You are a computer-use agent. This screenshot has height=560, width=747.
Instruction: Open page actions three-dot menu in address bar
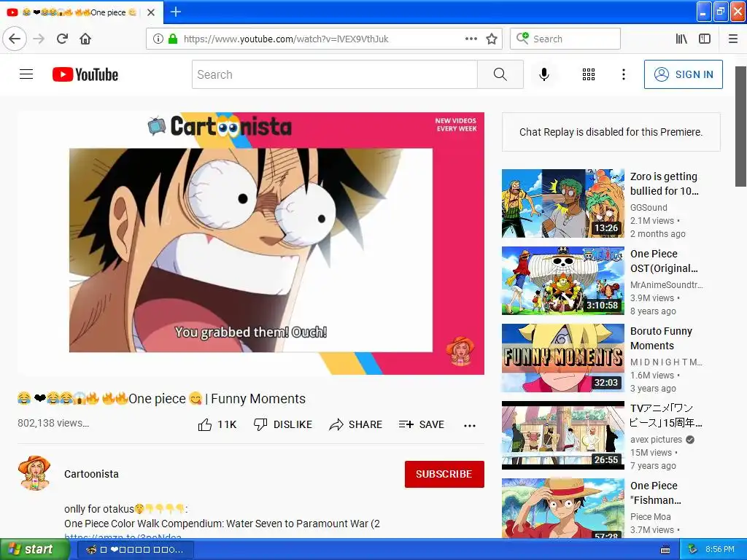click(x=471, y=39)
